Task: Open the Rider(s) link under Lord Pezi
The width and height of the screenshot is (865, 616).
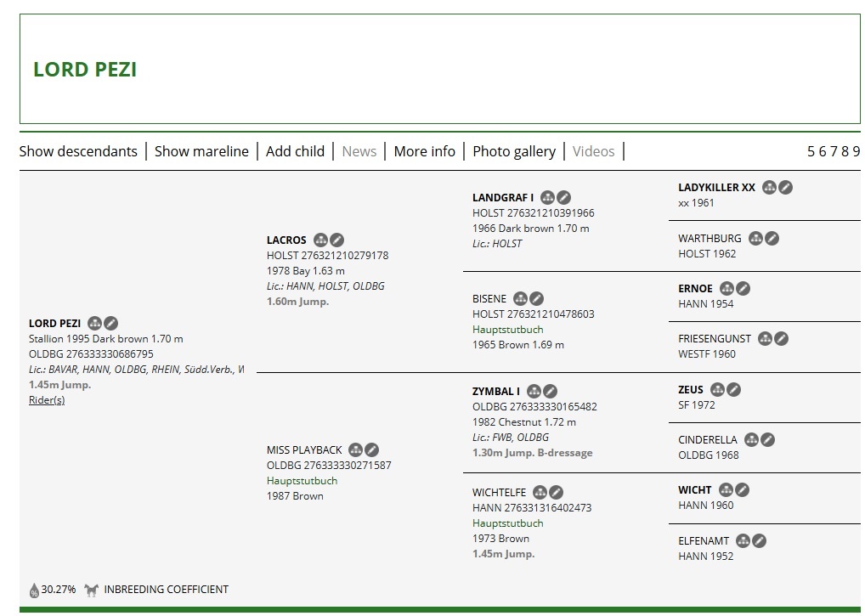Action: click(x=47, y=400)
